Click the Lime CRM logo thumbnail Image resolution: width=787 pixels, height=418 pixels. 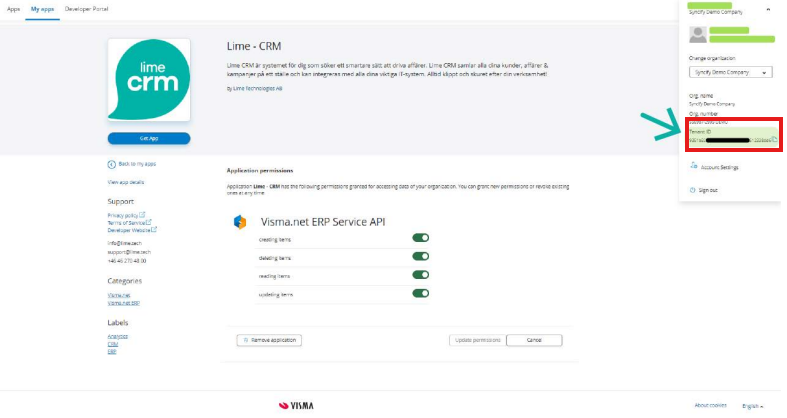point(149,80)
